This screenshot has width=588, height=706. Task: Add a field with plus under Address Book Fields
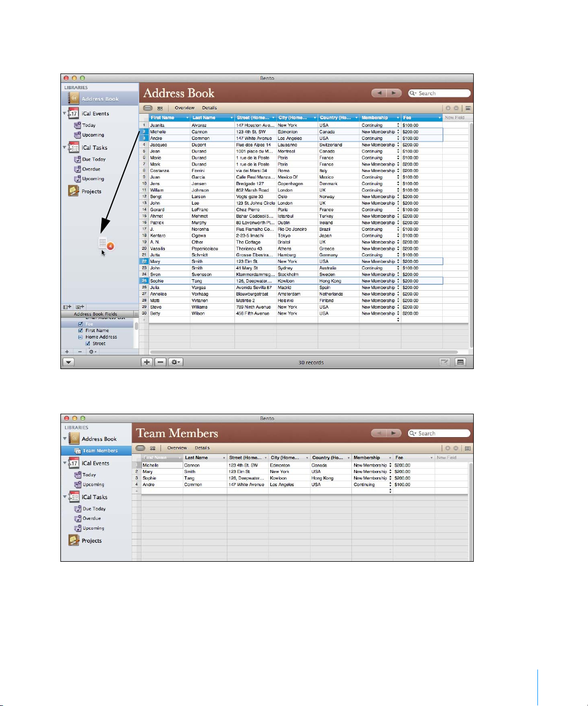point(67,352)
